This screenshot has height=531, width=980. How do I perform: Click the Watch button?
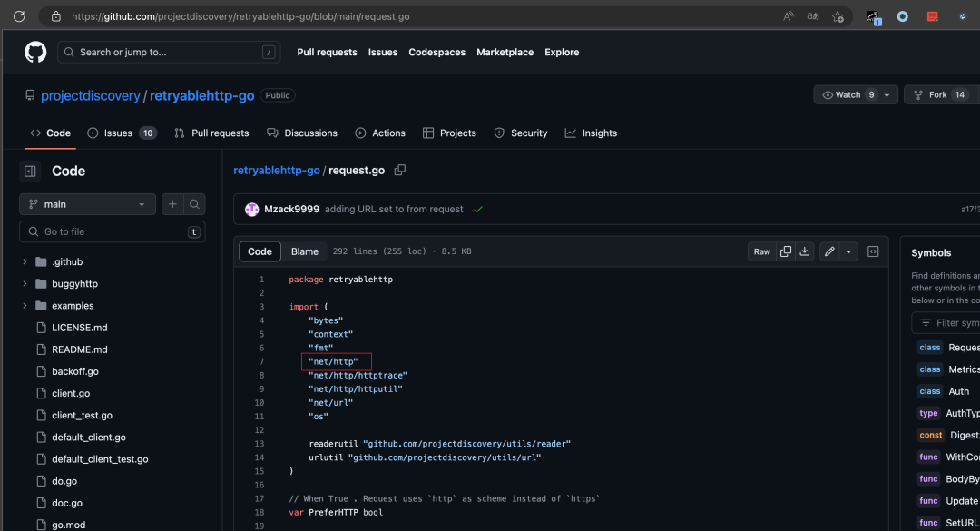tap(847, 95)
